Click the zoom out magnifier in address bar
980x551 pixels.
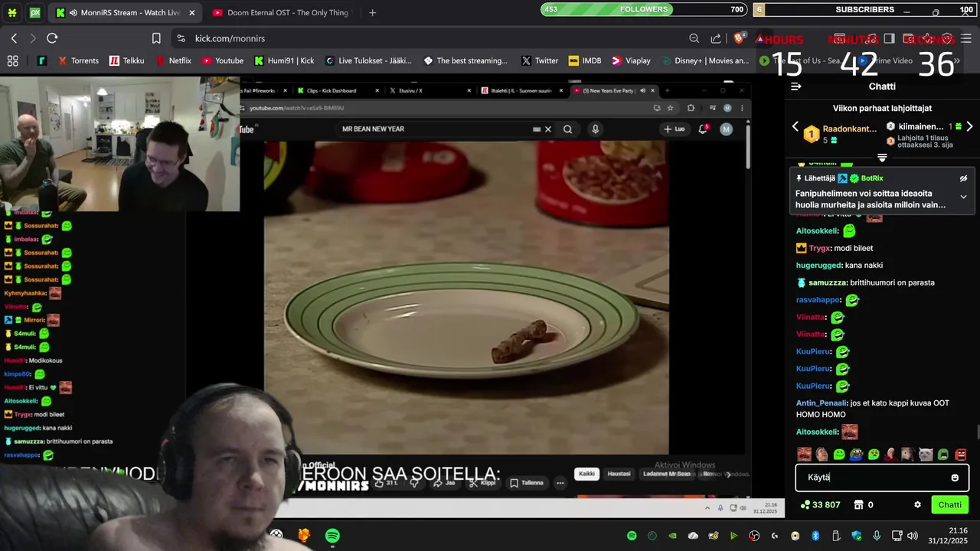pos(694,38)
